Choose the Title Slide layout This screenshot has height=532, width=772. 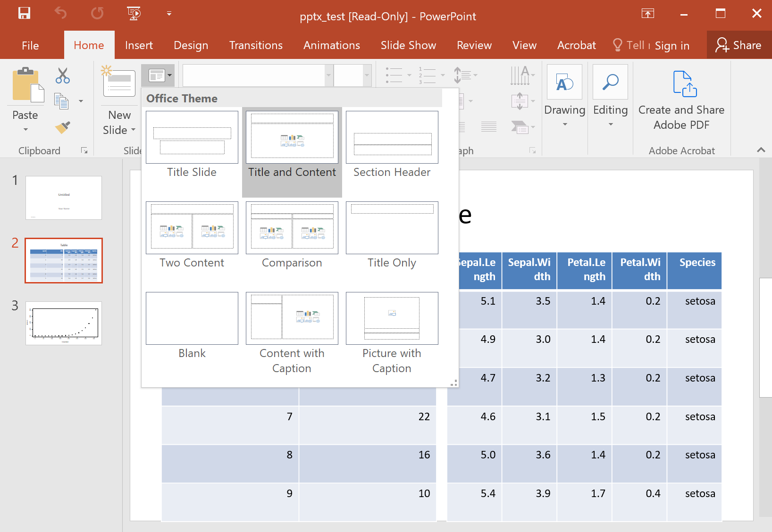(x=192, y=137)
